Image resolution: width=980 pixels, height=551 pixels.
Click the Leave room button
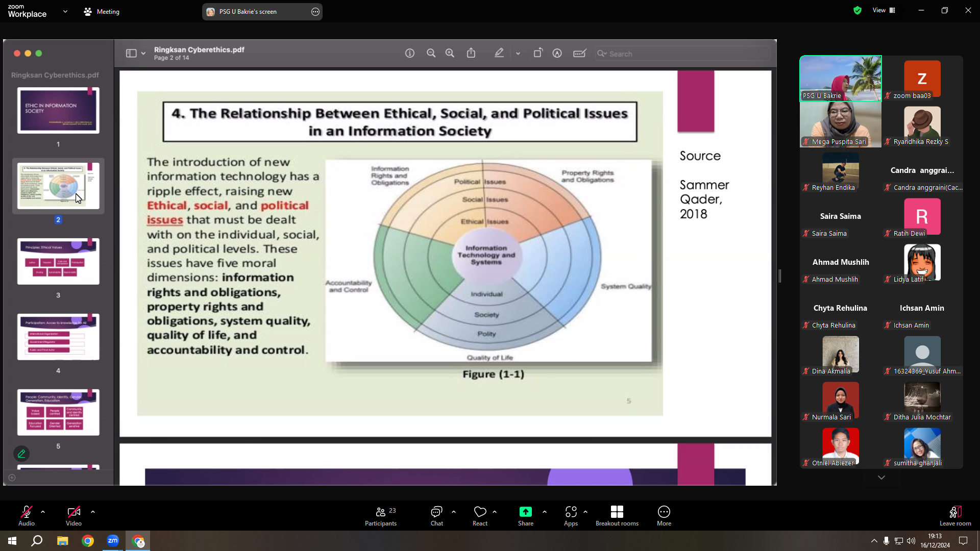[955, 516]
